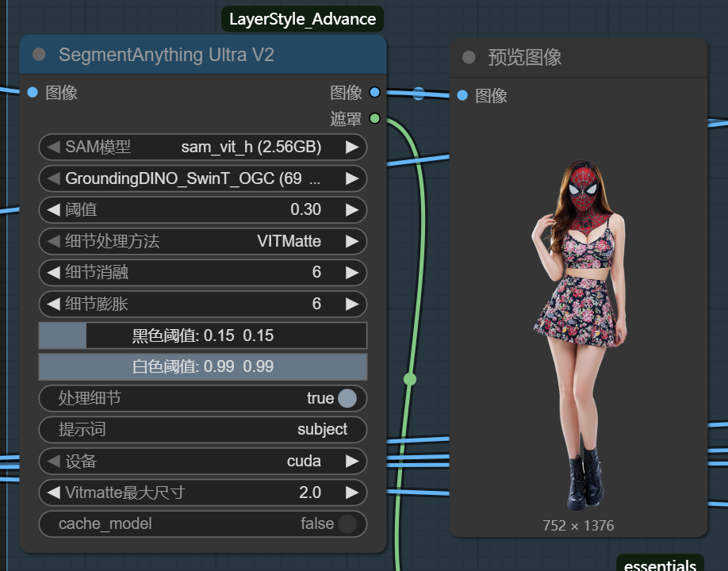This screenshot has height=571, width=728.
Task: Click the SegmentAnything Ultra V2 title bar
Action: click(203, 54)
